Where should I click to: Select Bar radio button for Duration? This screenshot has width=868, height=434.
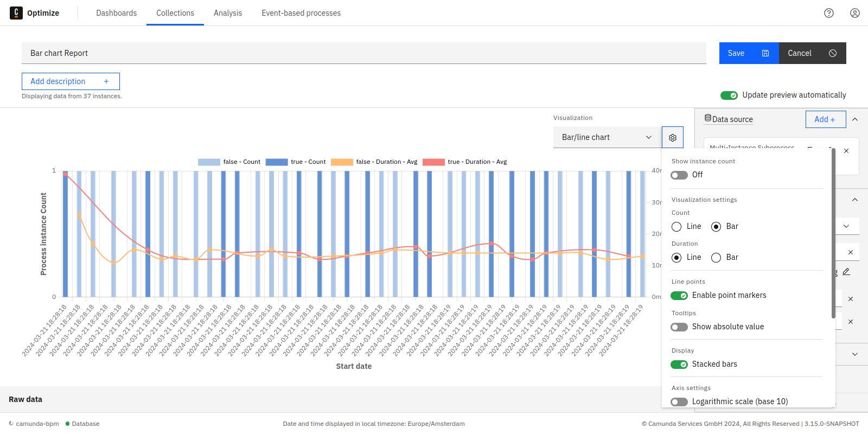click(716, 258)
